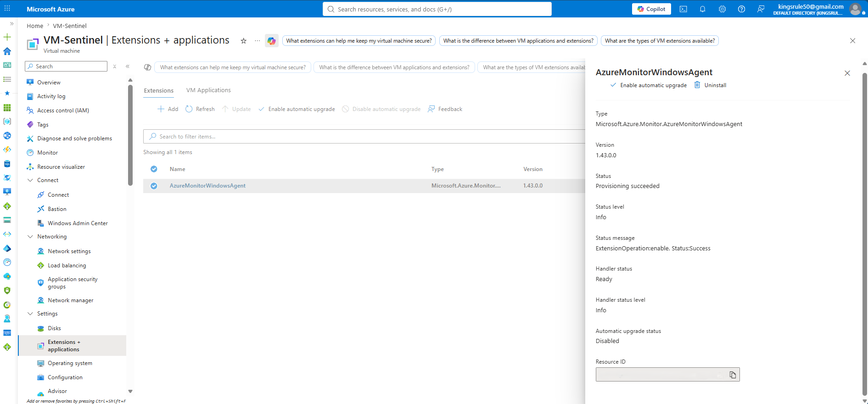Open the Azure portal waffle menu
Viewport: 868px width, 404px height.
(x=7, y=9)
